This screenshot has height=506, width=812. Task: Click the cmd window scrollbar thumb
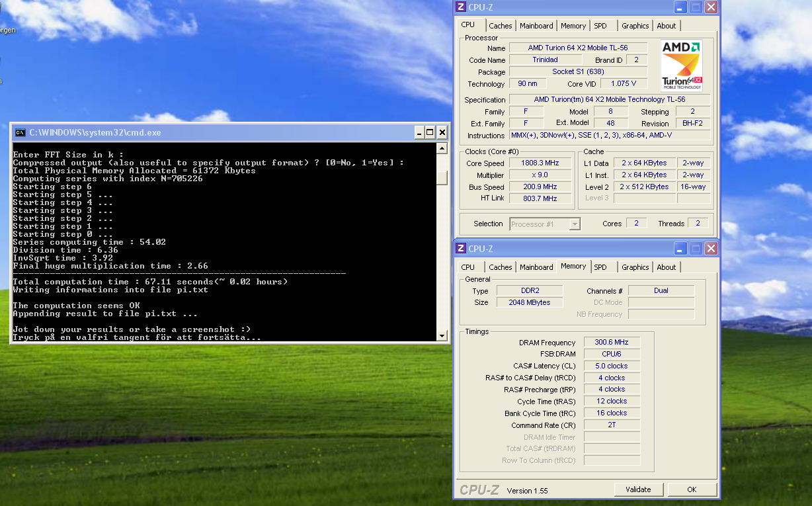point(442,178)
